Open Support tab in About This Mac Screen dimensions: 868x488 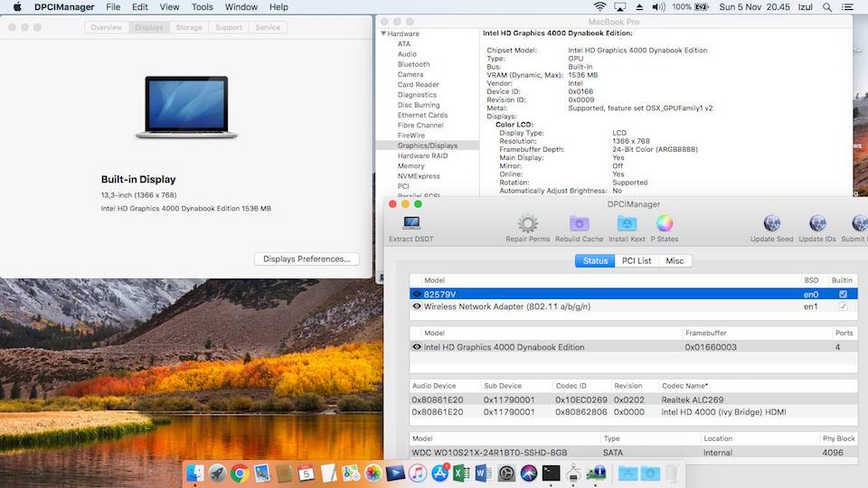click(229, 27)
